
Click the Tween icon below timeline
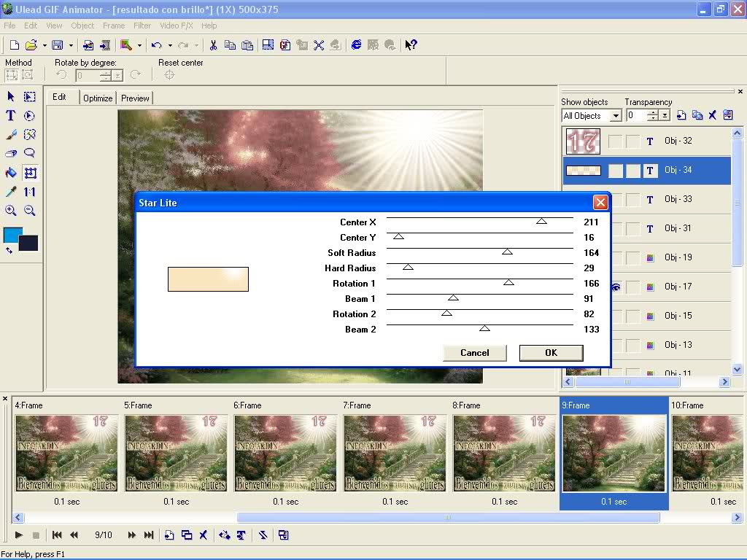click(x=225, y=535)
